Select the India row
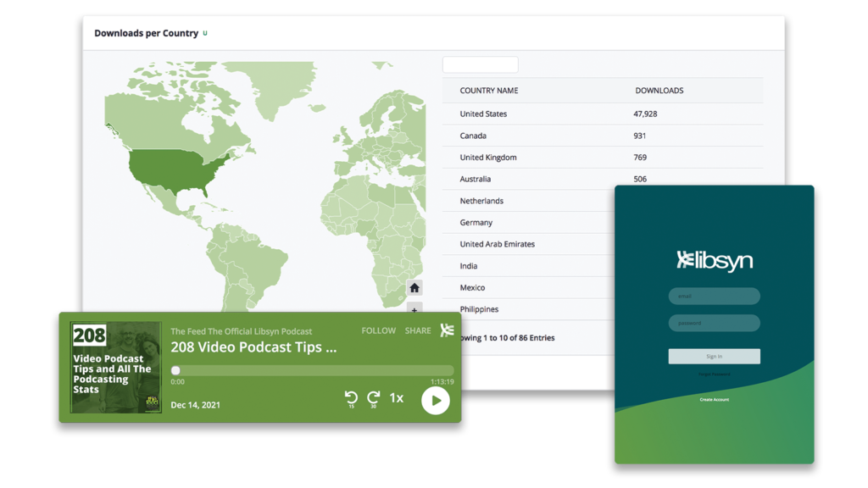Image resolution: width=868 pixels, height=488 pixels. (x=528, y=265)
